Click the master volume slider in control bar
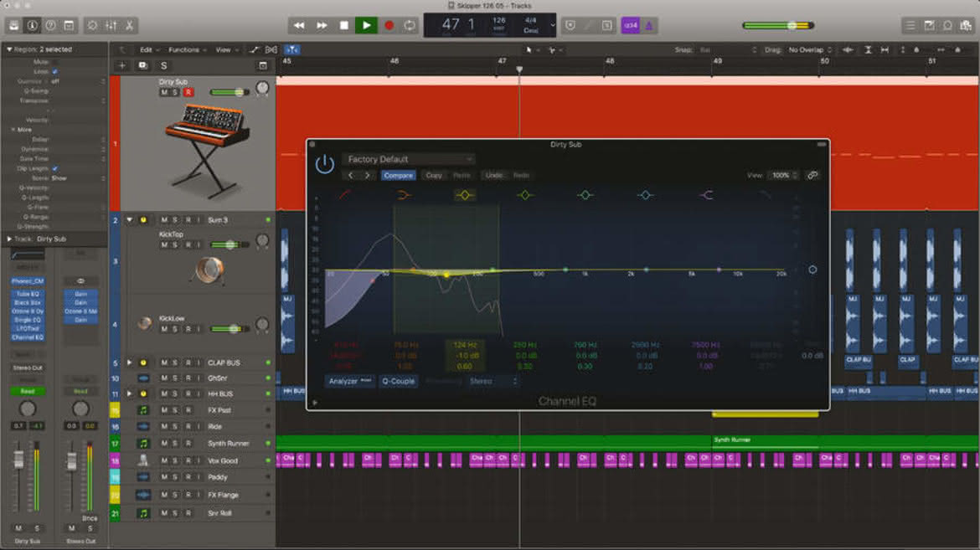Screen dimensions: 980x550 [x=778, y=26]
